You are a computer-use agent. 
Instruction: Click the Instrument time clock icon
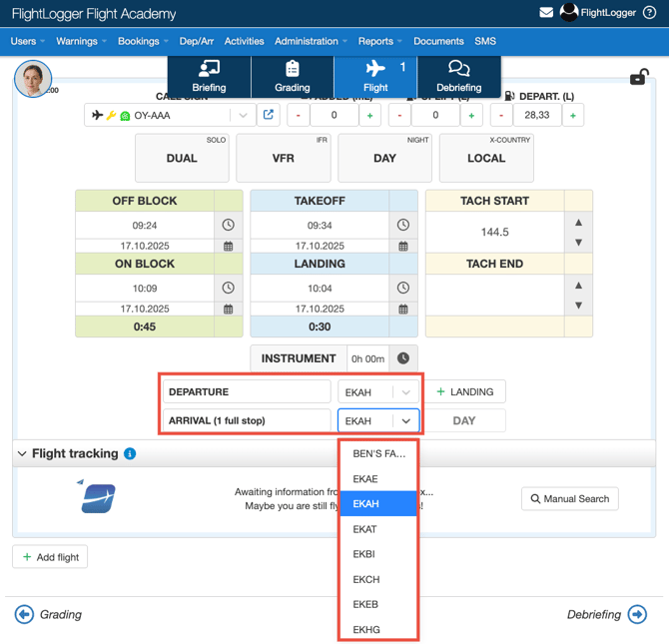coord(403,358)
